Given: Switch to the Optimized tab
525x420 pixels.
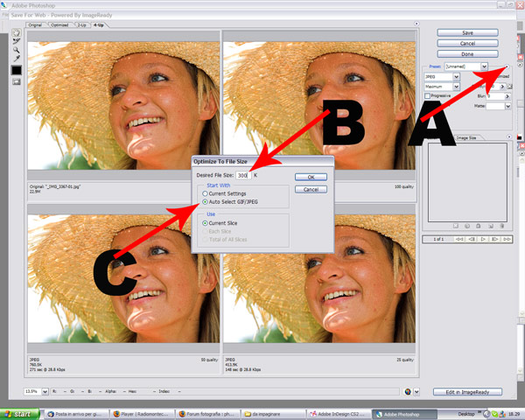Looking at the screenshot, I should [59, 24].
